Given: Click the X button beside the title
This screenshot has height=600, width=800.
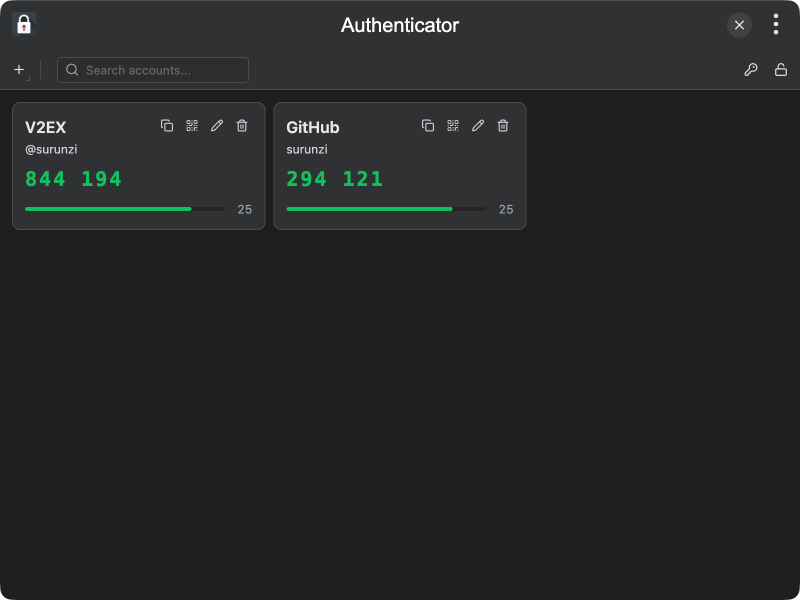Looking at the screenshot, I should tap(739, 25).
